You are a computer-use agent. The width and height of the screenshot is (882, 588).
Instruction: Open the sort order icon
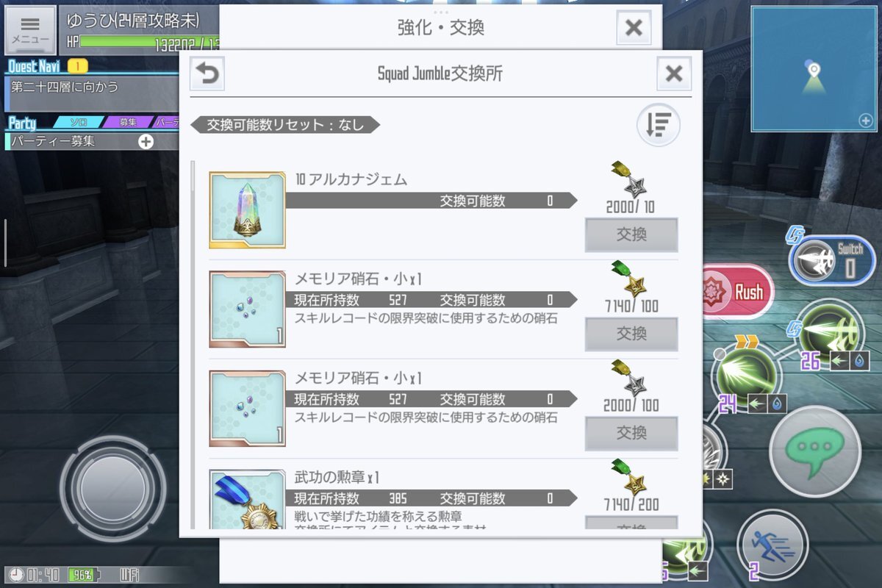click(658, 125)
